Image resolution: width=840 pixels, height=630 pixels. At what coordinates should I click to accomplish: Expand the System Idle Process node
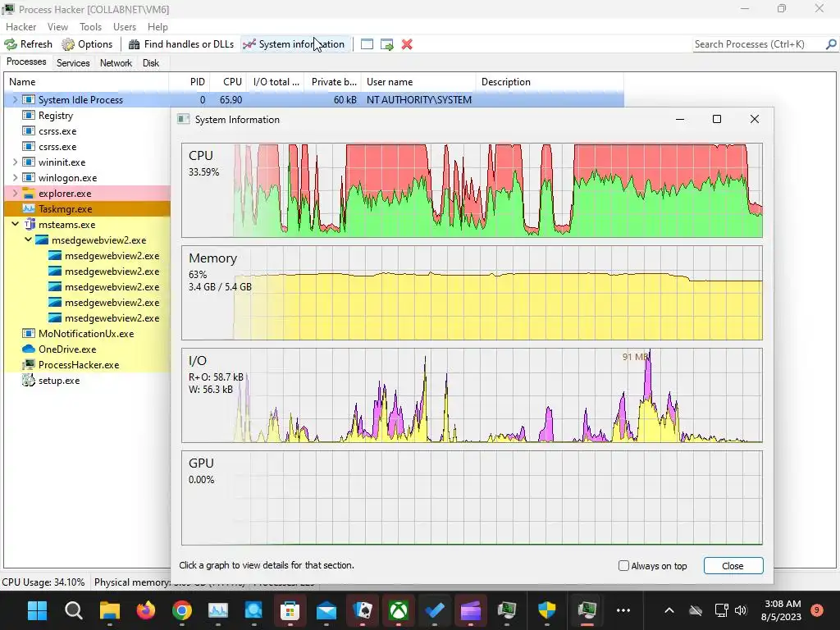(x=15, y=99)
